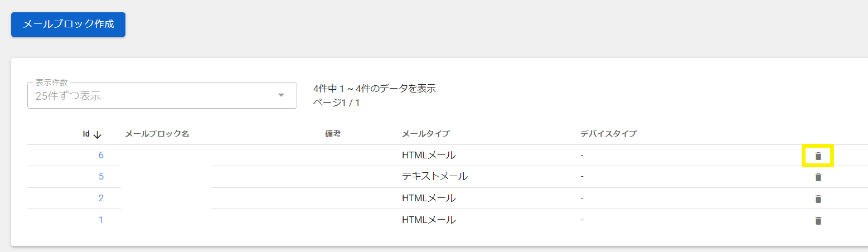Click trash icon for Id 5 row

click(818, 177)
